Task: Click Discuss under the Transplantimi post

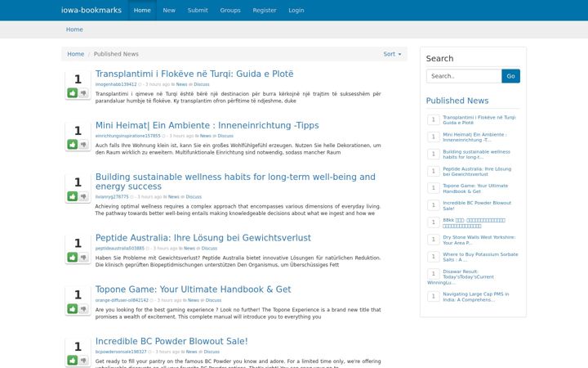Action: [x=202, y=84]
